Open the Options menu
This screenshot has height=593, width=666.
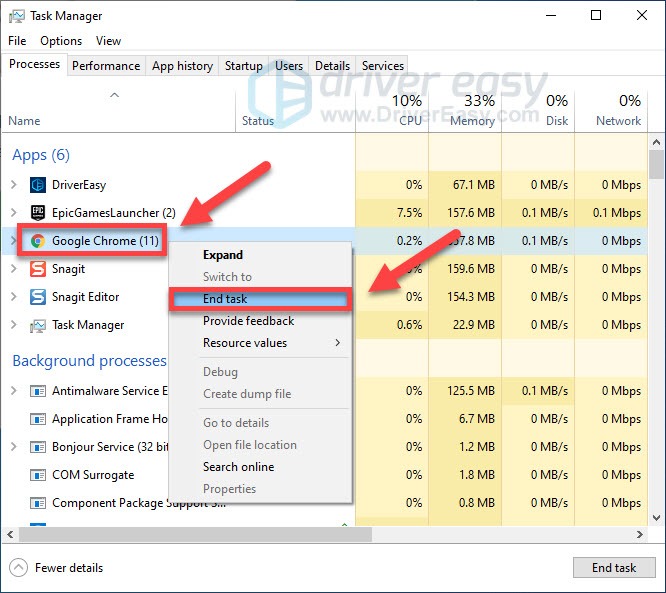pos(61,41)
